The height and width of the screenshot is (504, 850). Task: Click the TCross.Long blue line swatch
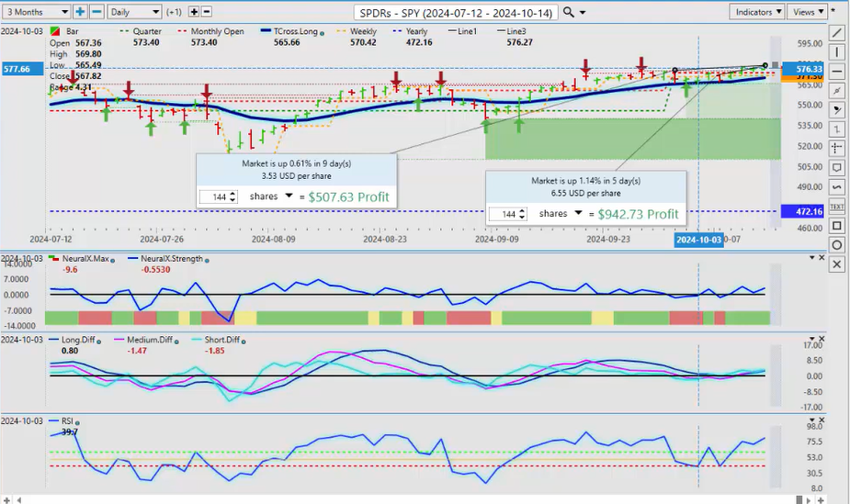click(x=265, y=31)
